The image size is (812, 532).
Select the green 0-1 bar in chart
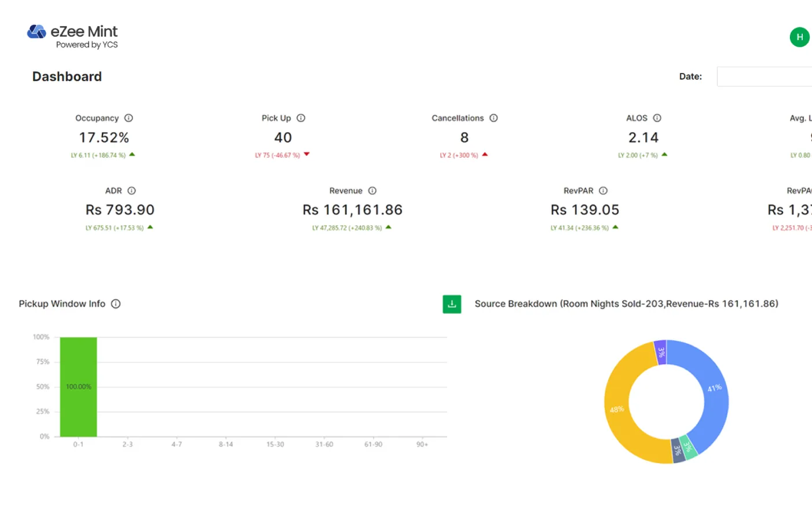point(78,387)
